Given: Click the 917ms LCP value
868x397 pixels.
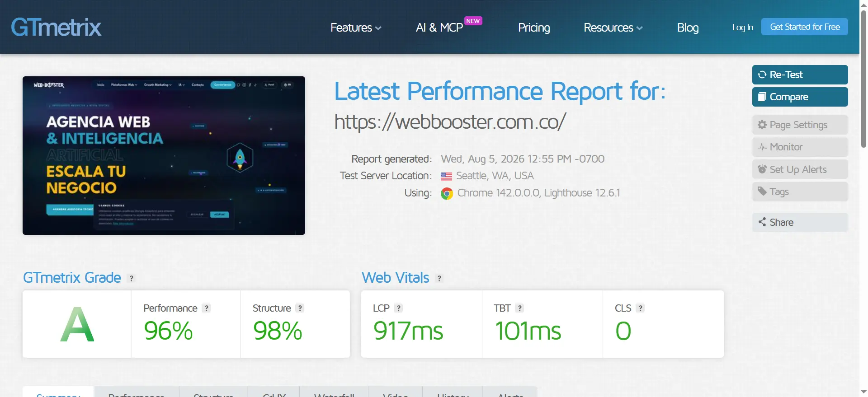Looking at the screenshot, I should pyautogui.click(x=408, y=331).
